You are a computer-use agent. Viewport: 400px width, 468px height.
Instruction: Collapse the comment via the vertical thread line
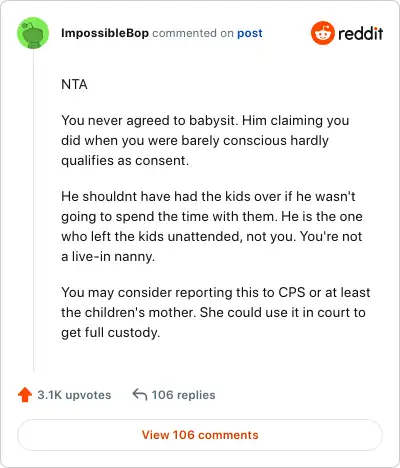(33, 210)
